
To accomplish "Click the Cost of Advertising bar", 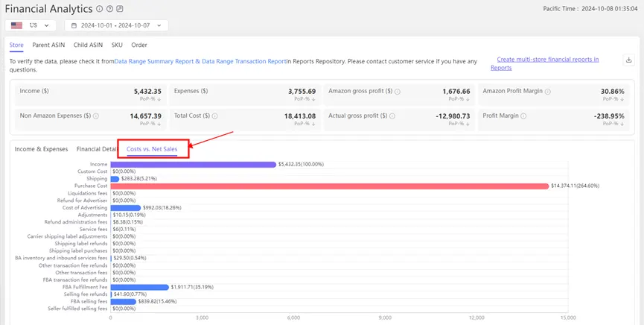I will tap(125, 208).
